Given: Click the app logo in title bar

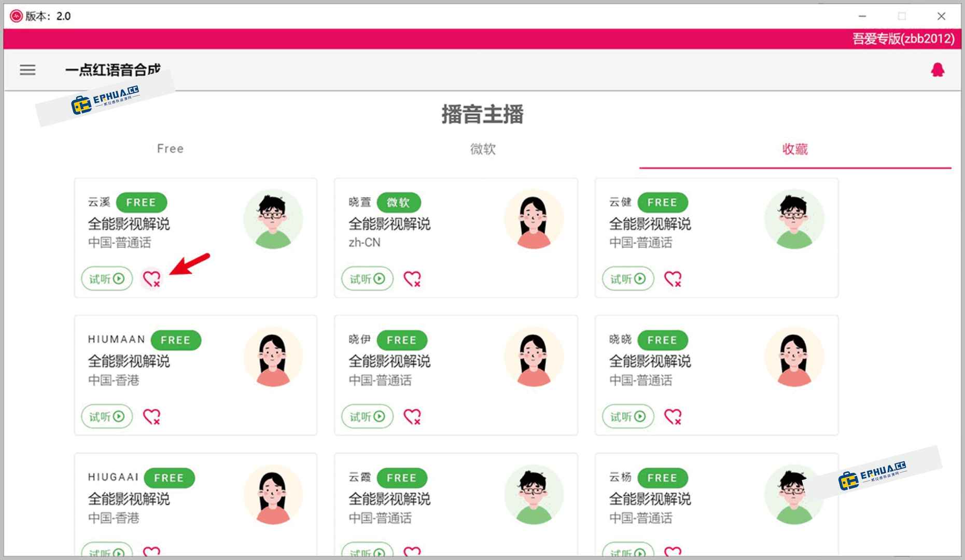Looking at the screenshot, I should [16, 16].
